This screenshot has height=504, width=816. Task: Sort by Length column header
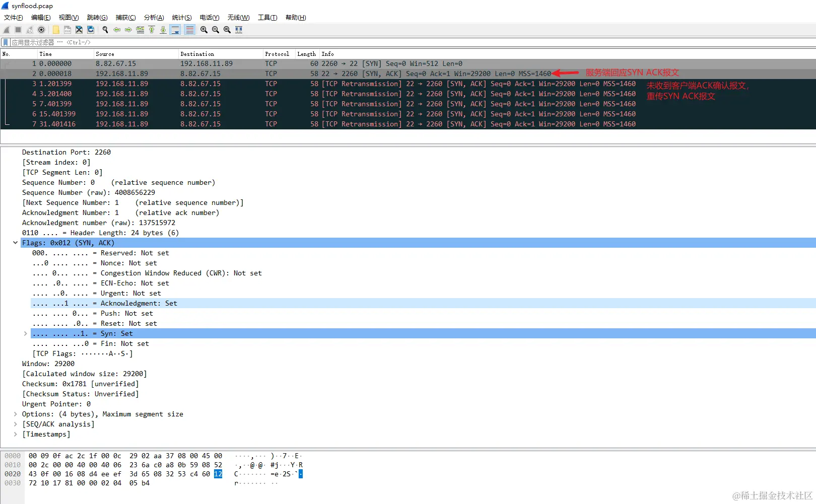(307, 54)
